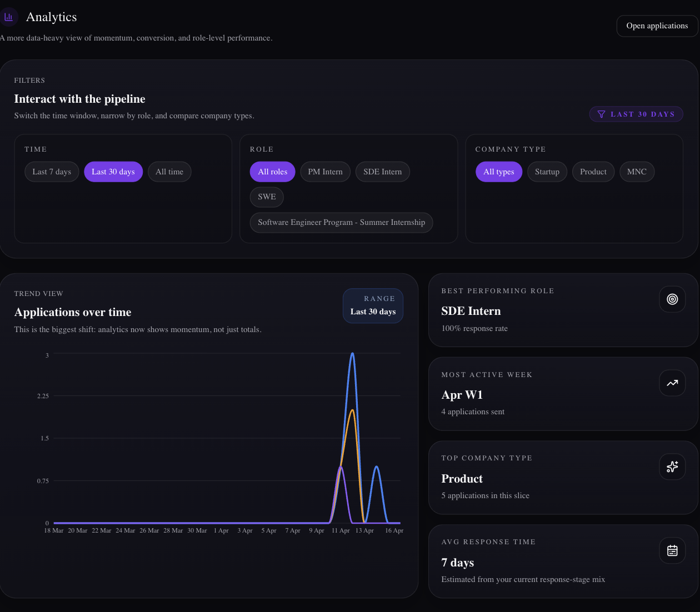Click the 16 Apr axis label
Image resolution: width=700 pixels, height=612 pixels.
(x=394, y=530)
